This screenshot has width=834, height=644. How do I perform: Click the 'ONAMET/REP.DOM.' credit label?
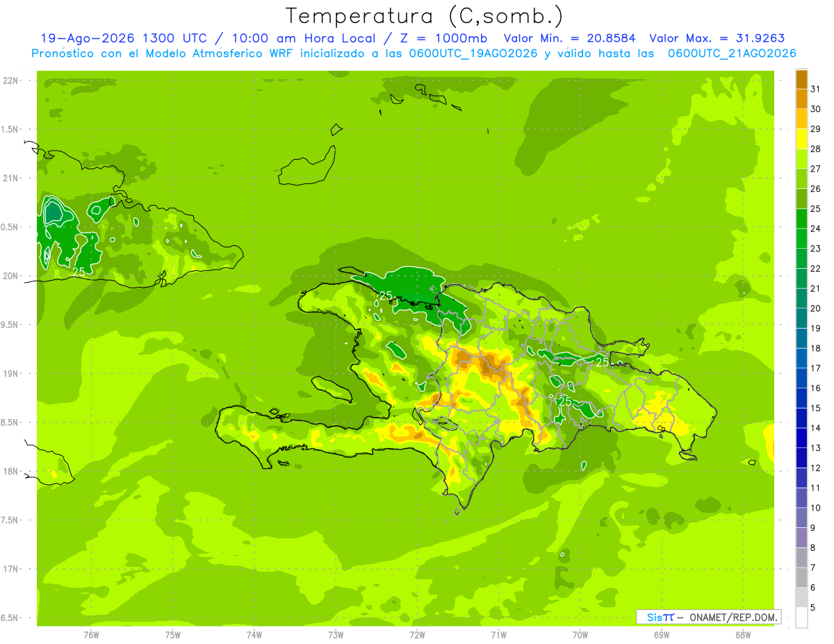[x=734, y=617]
